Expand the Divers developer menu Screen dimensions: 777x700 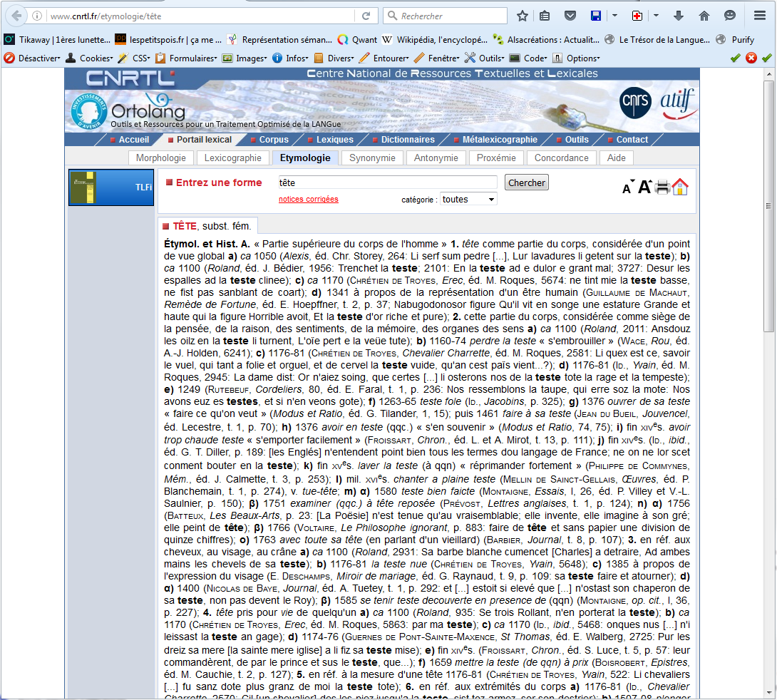pos(334,58)
